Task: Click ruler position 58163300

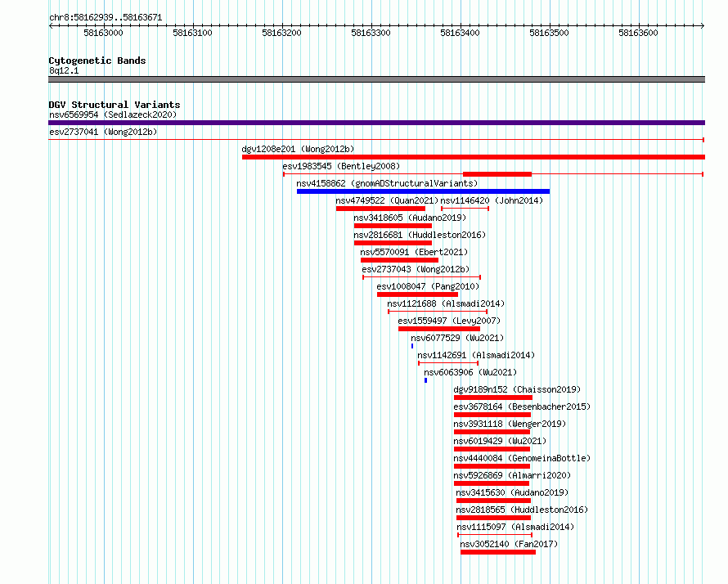Action: (371, 33)
